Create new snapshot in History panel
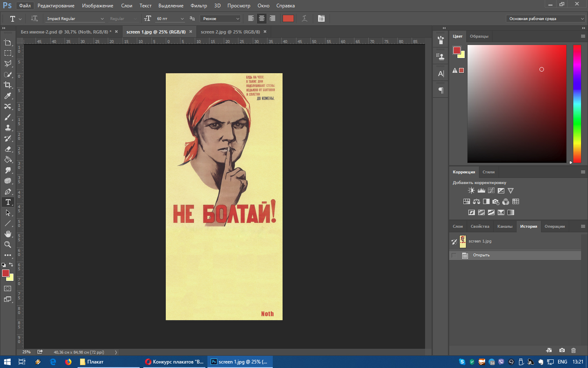Image resolution: width=588 pixels, height=368 pixels. 562,350
